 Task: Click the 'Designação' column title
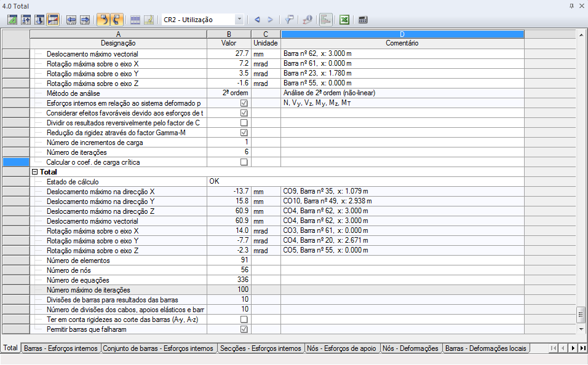(118, 43)
